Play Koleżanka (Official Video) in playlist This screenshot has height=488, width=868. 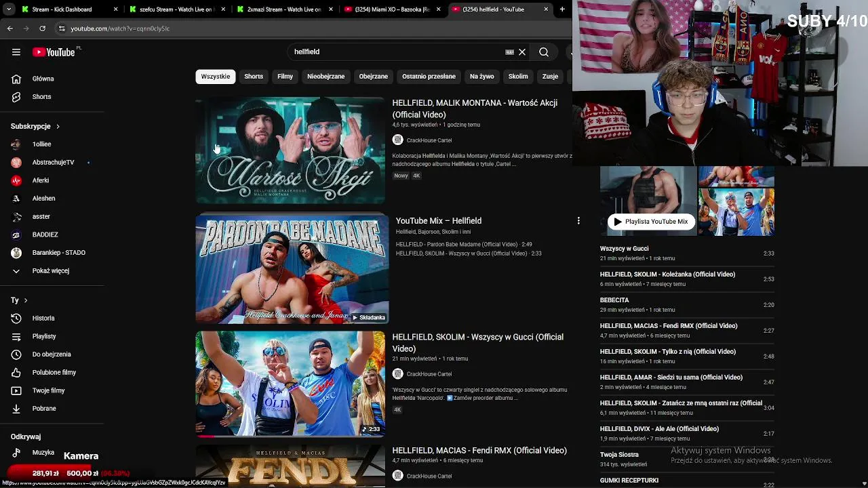(x=686, y=279)
